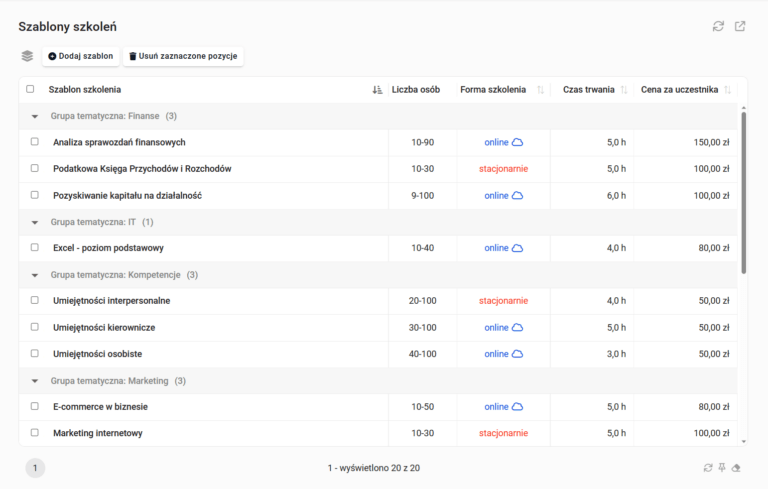
Task: Collapse the Grupa tematyczna: IT section
Action: coord(35,222)
